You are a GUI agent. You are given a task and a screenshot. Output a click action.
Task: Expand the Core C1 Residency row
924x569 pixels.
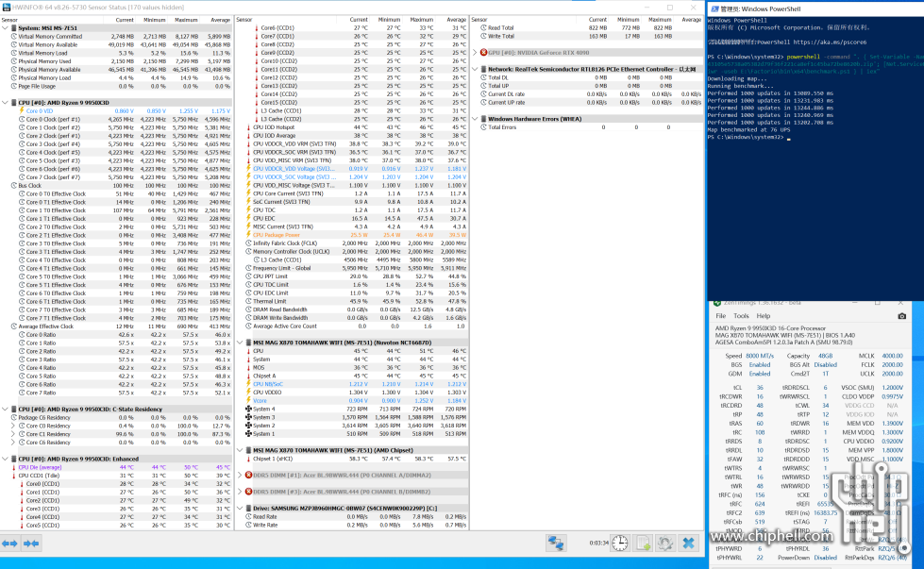point(13,433)
